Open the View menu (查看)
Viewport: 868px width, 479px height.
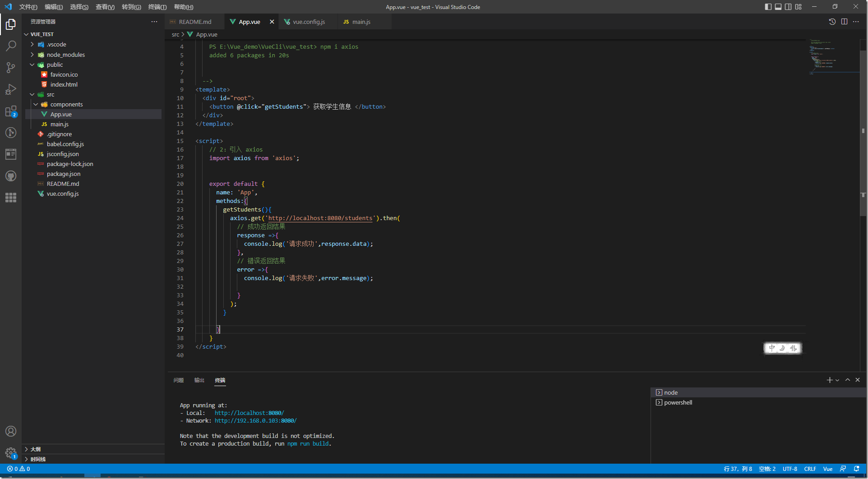(105, 7)
